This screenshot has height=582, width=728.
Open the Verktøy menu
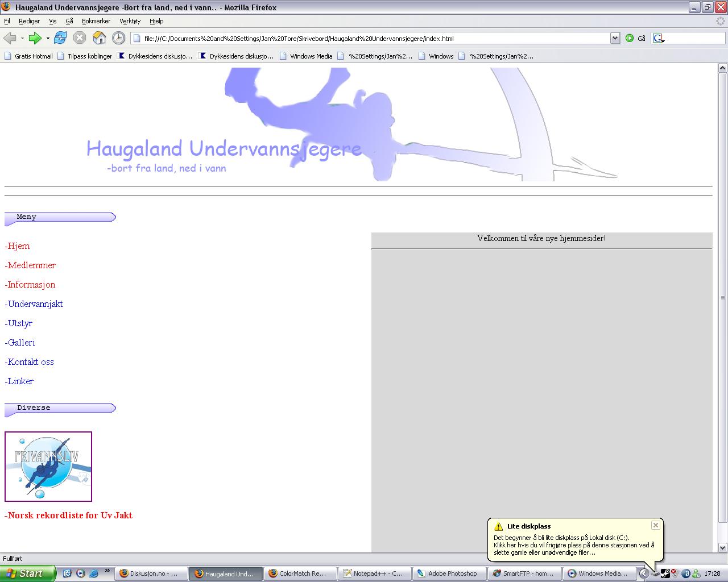pyautogui.click(x=130, y=21)
